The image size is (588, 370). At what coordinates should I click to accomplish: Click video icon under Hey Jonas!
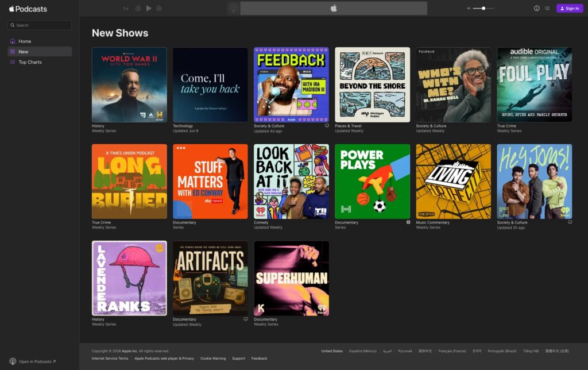point(570,222)
